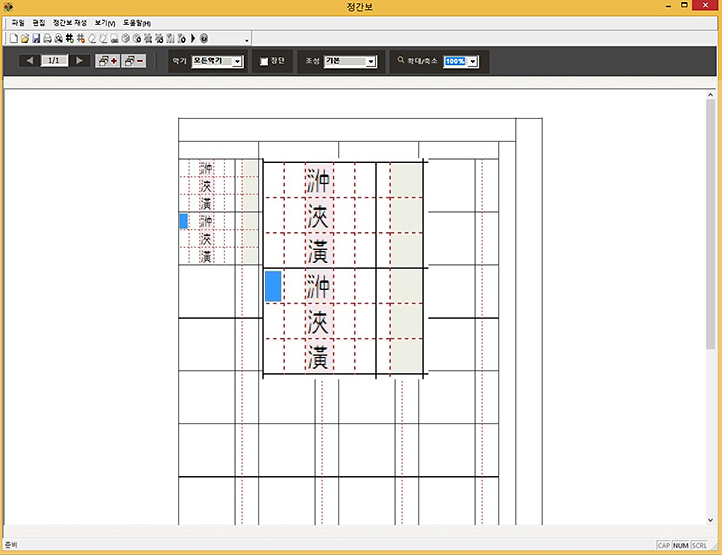Click the first cube toolbar icon

tap(125, 38)
